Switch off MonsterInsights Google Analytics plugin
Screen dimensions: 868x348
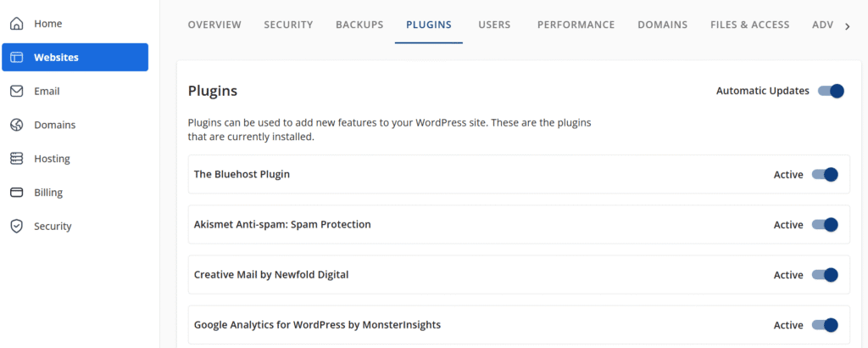[x=825, y=325]
